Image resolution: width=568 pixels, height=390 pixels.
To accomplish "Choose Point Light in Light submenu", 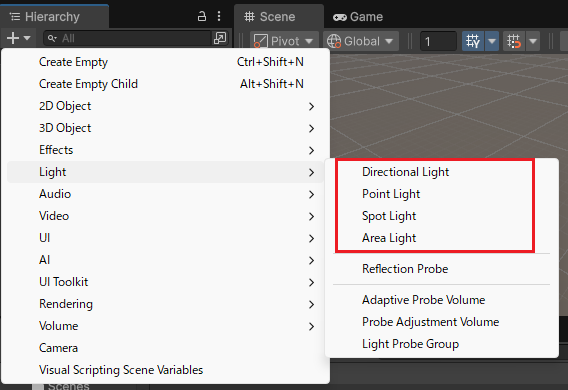I will [391, 194].
